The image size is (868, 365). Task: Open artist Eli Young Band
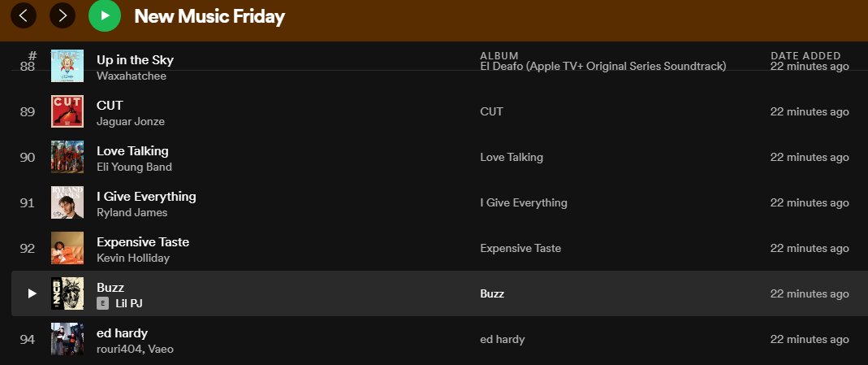click(x=134, y=167)
